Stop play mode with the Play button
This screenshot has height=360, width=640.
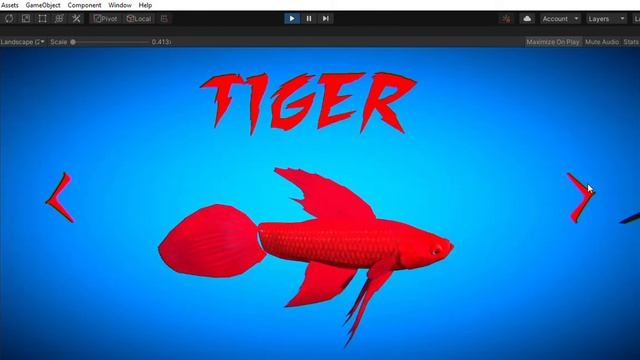(x=292, y=19)
